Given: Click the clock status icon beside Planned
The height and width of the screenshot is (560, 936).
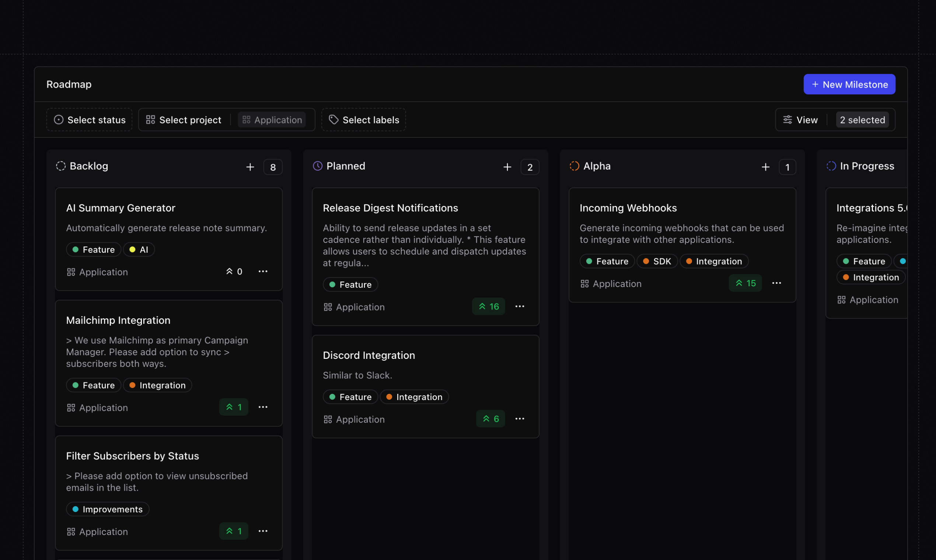Looking at the screenshot, I should (317, 166).
